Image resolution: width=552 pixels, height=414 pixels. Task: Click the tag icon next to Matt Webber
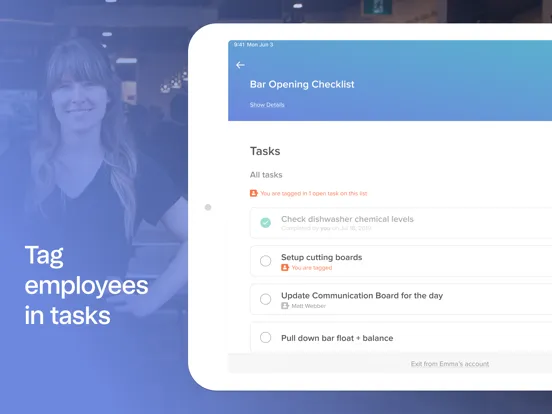click(285, 306)
